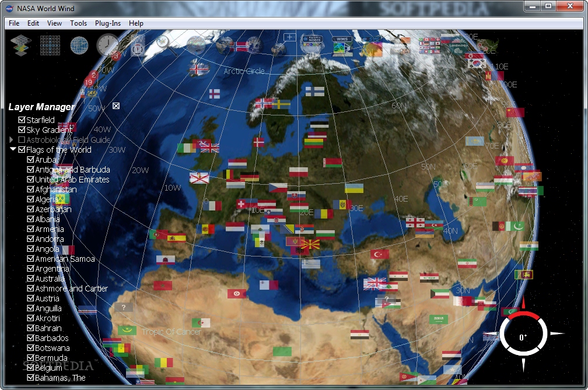Click the 'Bahamas, The' layer label
This screenshot has height=390, width=588.
coord(61,378)
